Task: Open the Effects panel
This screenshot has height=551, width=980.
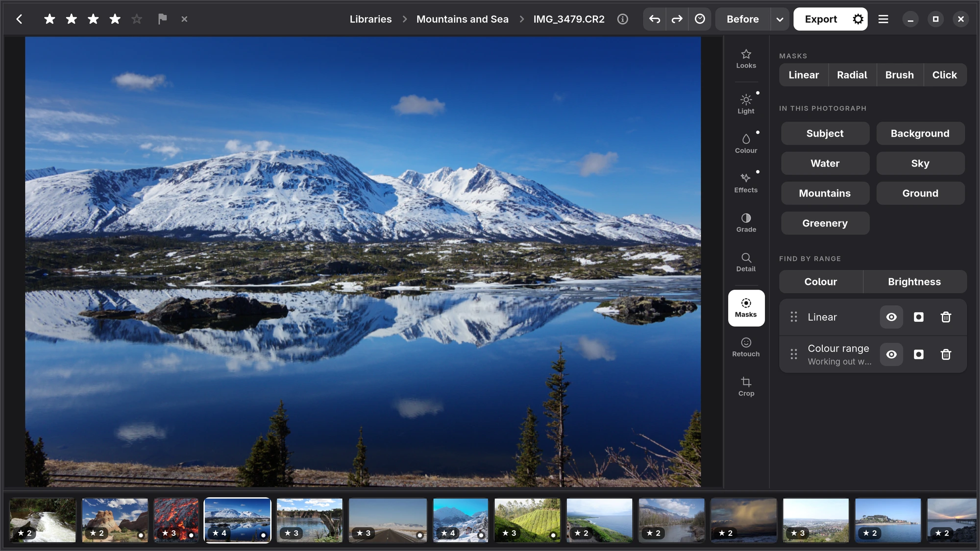Action: [746, 183]
